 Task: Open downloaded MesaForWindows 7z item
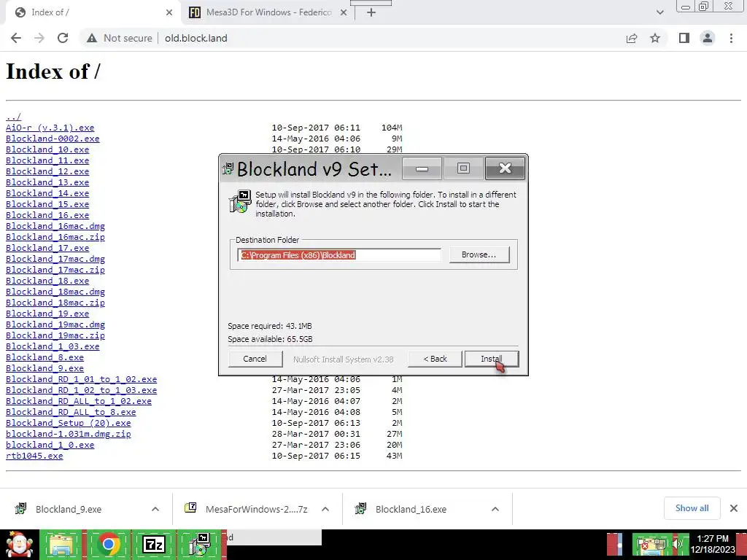(x=256, y=509)
